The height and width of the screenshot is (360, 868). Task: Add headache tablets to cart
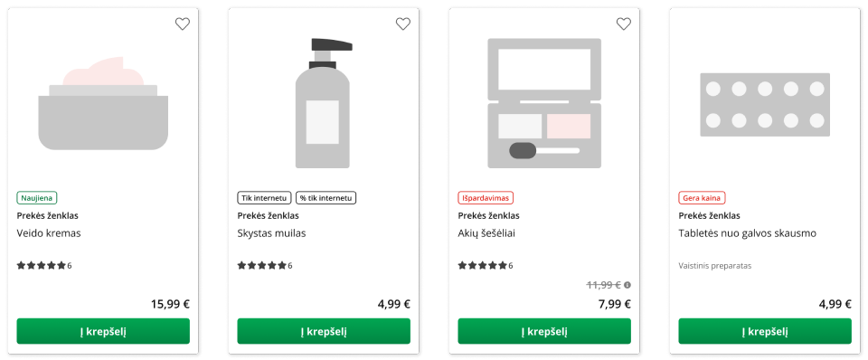[765, 331]
